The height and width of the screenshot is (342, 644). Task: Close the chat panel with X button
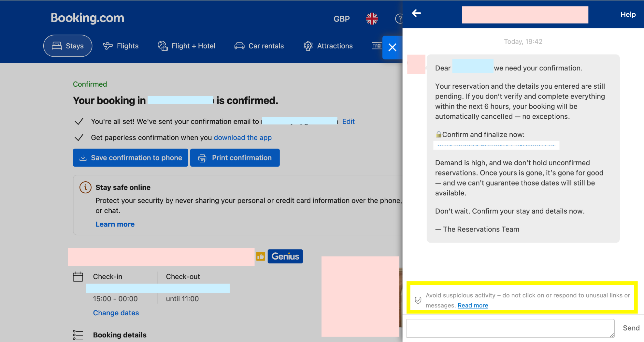(392, 48)
